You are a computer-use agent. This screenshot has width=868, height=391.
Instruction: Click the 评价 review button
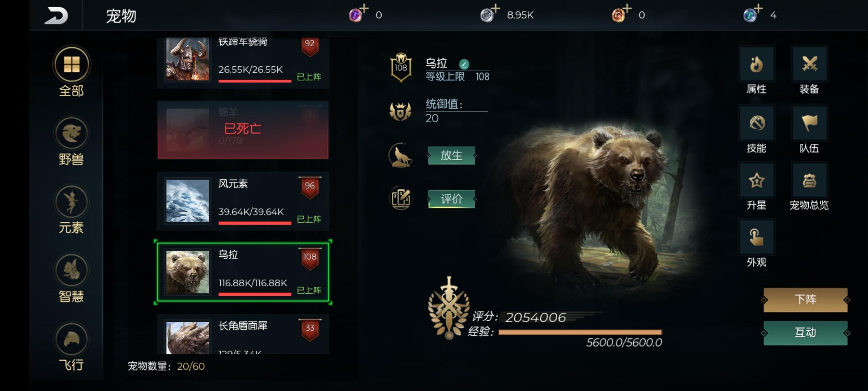point(451,199)
